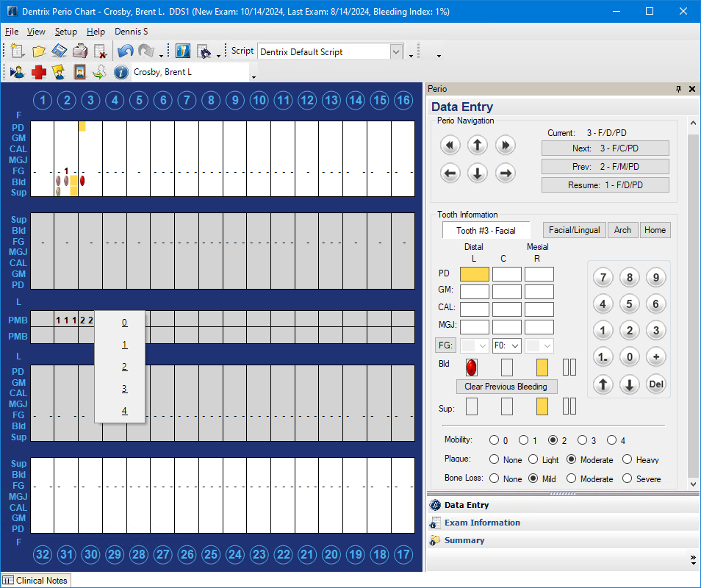Viewport: 701px width, 588px height.
Task: Choose 3 from the PMB popup menu
Action: [124, 388]
